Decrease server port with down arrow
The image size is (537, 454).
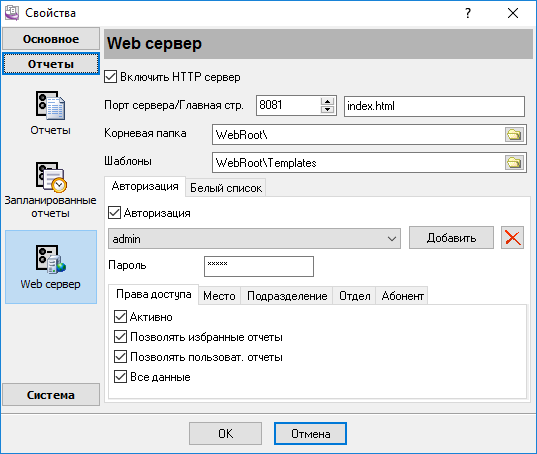pos(327,110)
